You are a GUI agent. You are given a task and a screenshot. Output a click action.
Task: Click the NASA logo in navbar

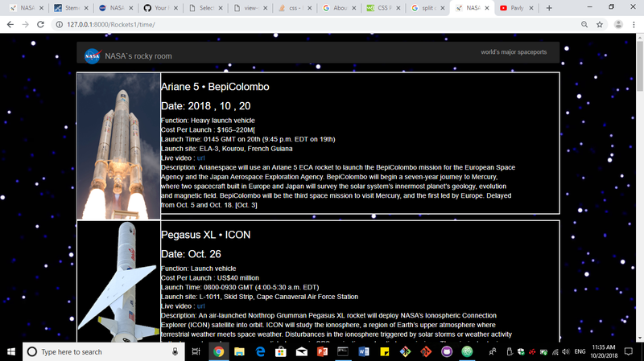(93, 56)
